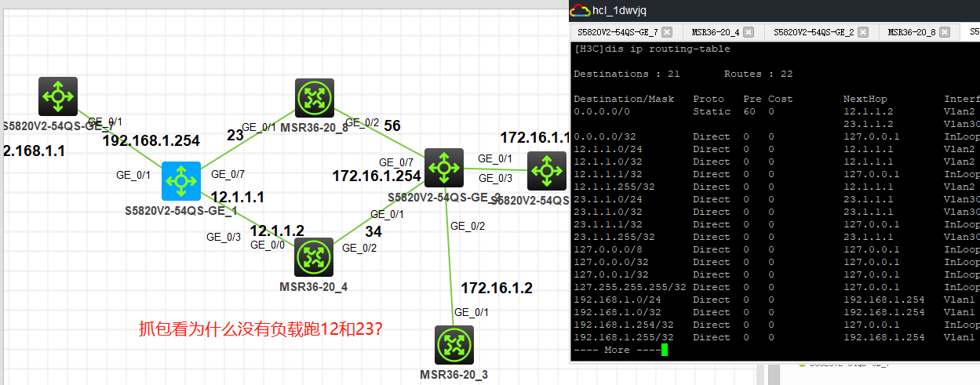This screenshot has width=980, height=385.
Task: Click the 172.16.1.254 address label
Action: click(377, 176)
